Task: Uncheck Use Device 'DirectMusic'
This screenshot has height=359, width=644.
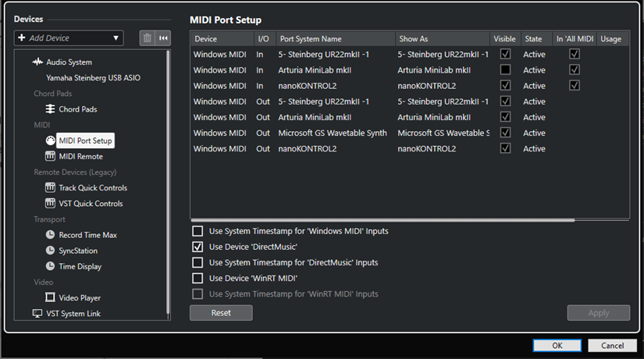Action: [x=198, y=247]
